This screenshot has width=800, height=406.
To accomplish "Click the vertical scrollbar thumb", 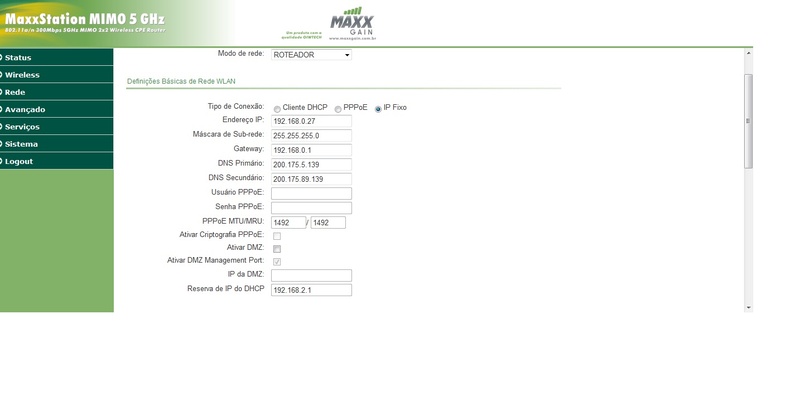I will pos(748,121).
